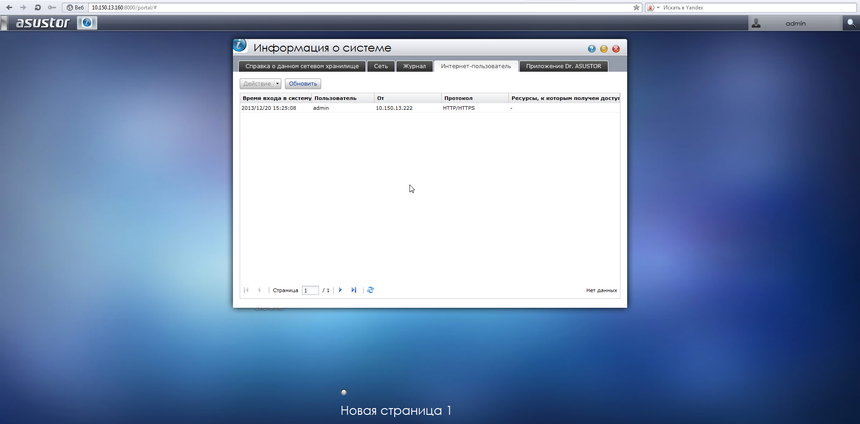Open the admin user menu
This screenshot has width=860, height=424.
point(796,23)
